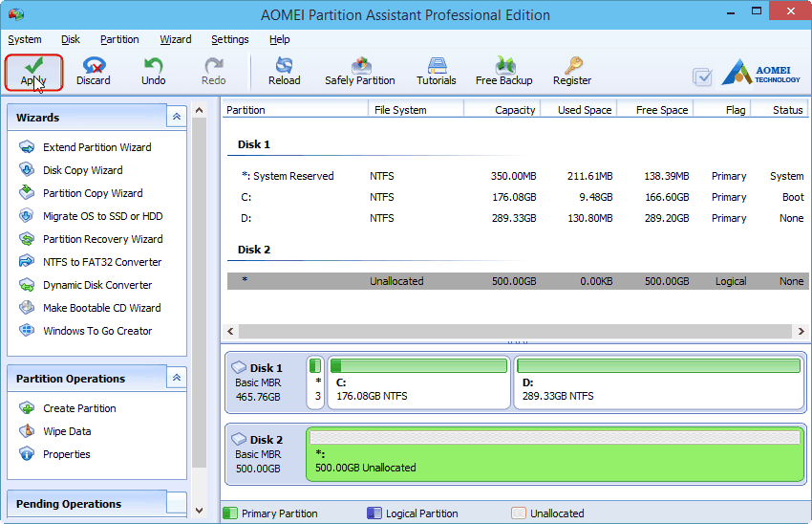Click the Unallocated legend color swatch

tap(519, 513)
